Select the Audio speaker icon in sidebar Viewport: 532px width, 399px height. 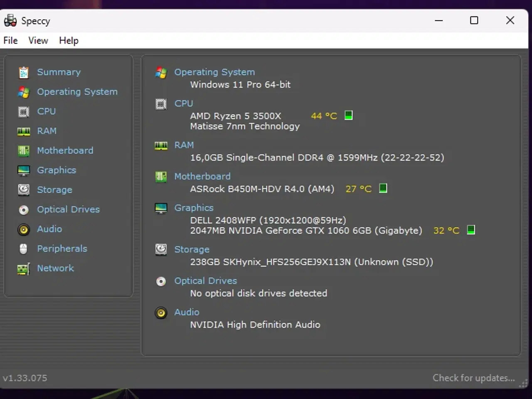(x=24, y=229)
